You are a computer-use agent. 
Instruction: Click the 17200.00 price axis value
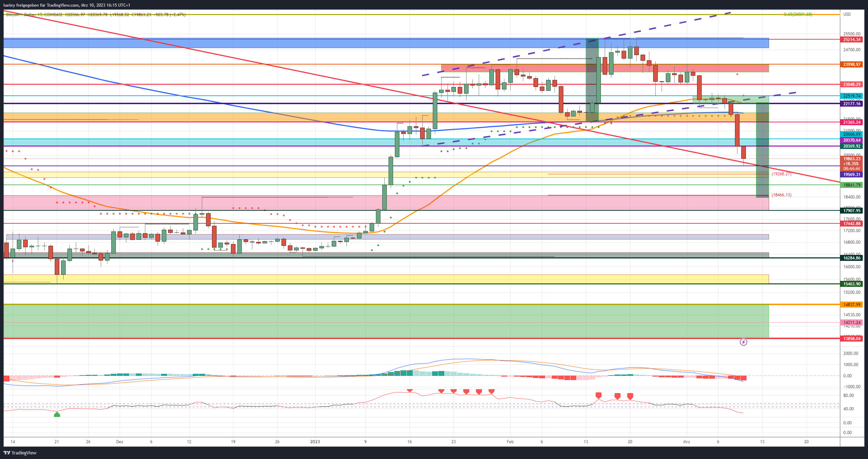pyautogui.click(x=852, y=231)
